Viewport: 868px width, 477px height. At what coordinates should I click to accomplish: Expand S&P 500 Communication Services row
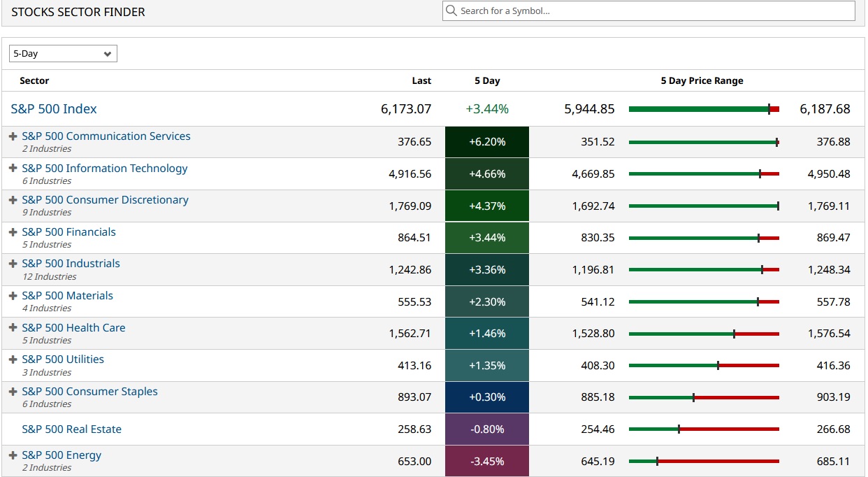[13, 136]
